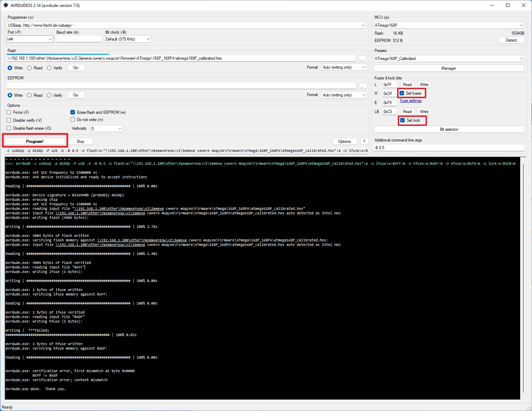Maximize the AVRDUDESS window
The height and width of the screenshot is (411, 532).
click(508, 5)
